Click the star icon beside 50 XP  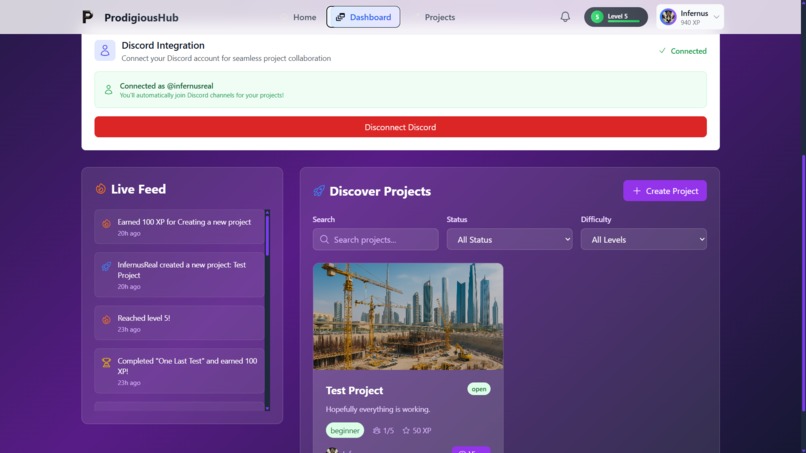406,430
